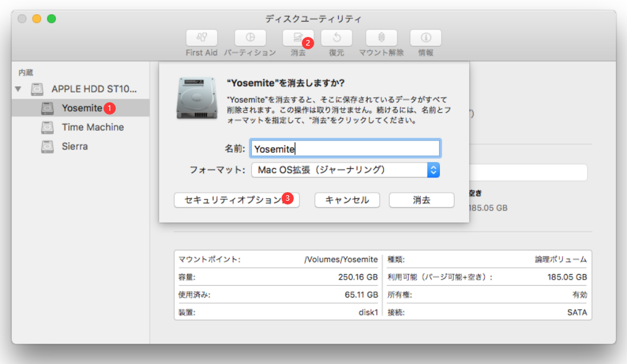Open the パーティション (Partition) tool

pyautogui.click(x=250, y=38)
